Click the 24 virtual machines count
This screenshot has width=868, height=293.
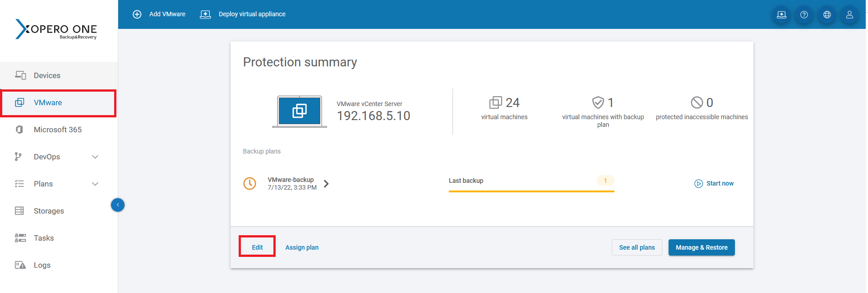(512, 103)
